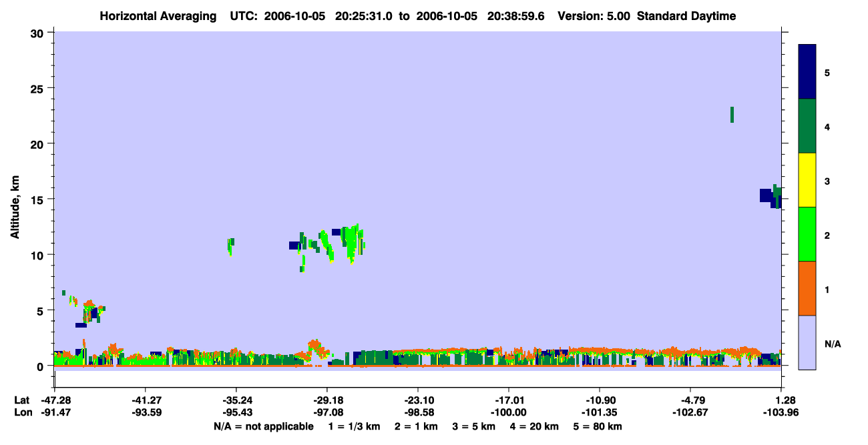Viewport: 868px width, 445px height.
Task: Click the isolated green feature near 22 km altitude
Action: 732,114
